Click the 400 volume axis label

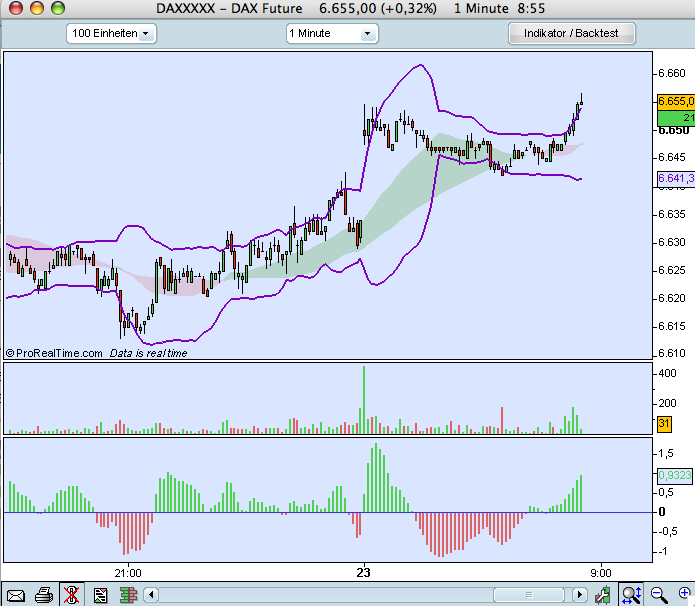coord(668,373)
